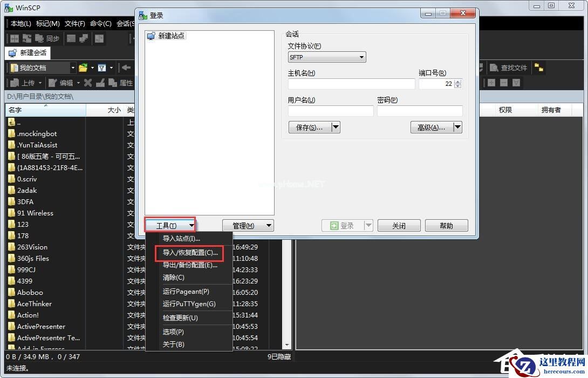Click the 关闭 close button
The image size is (588, 378).
coord(399,225)
